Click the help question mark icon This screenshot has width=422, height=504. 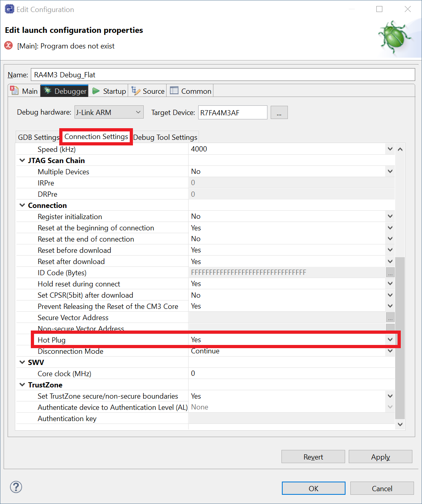[16, 487]
